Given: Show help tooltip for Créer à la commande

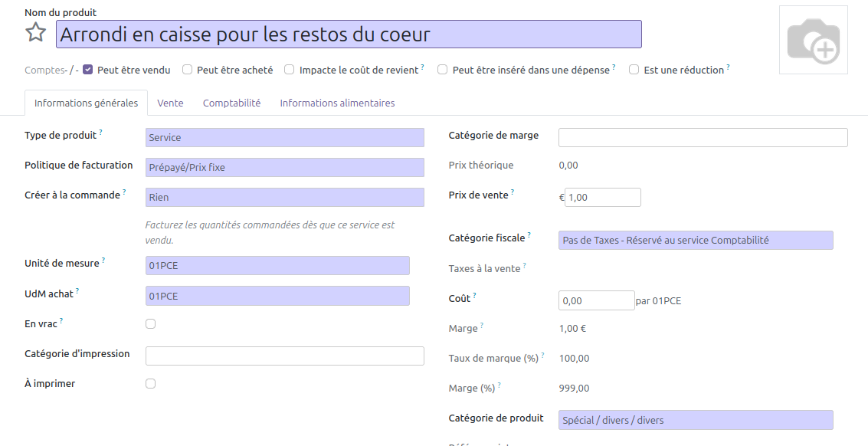Looking at the screenshot, I should [124, 192].
